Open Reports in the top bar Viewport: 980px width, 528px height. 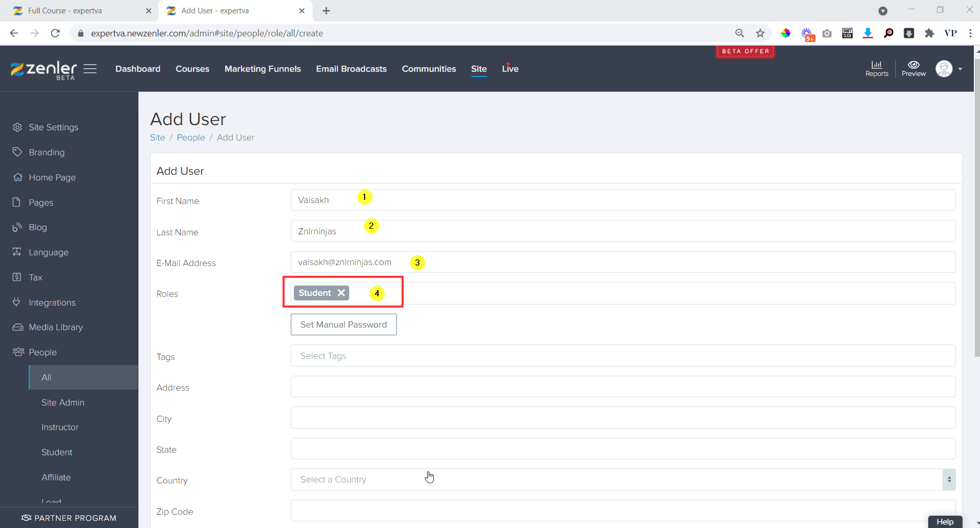876,69
